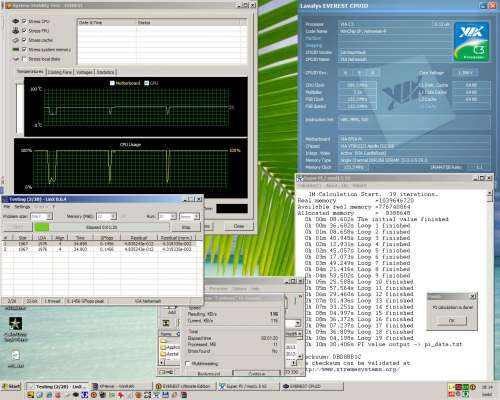Viewport: 500px width, 400px height.
Task: Click Close in System Stability Test
Action: [239, 226]
